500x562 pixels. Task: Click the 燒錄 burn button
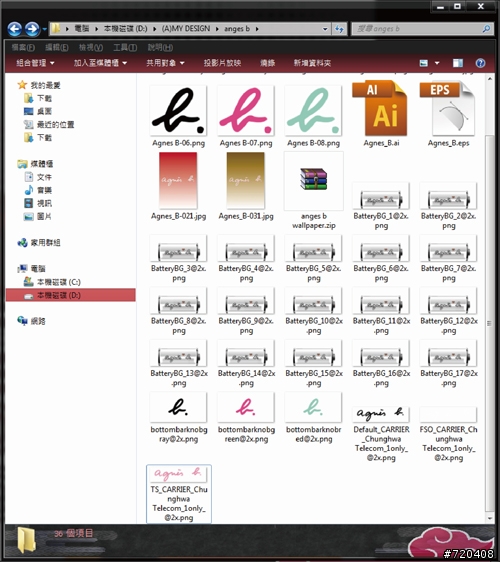(x=267, y=63)
